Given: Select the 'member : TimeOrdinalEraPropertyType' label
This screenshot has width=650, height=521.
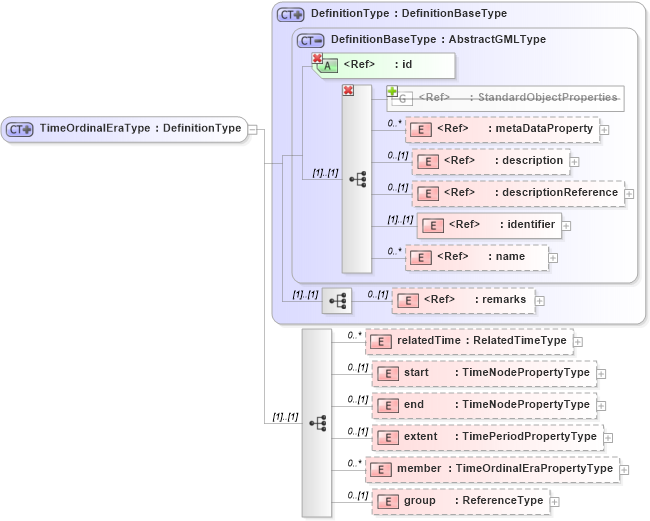Looking at the screenshot, I should click(x=505, y=468).
